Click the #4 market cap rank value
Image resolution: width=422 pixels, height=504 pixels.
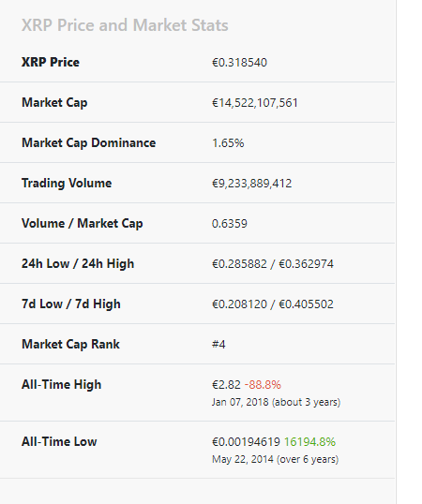219,344
